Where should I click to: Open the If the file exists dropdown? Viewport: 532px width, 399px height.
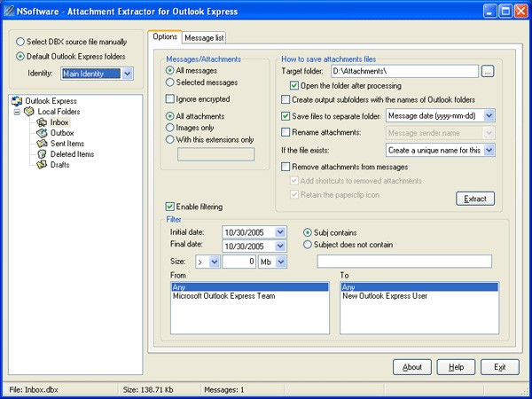[x=489, y=150]
